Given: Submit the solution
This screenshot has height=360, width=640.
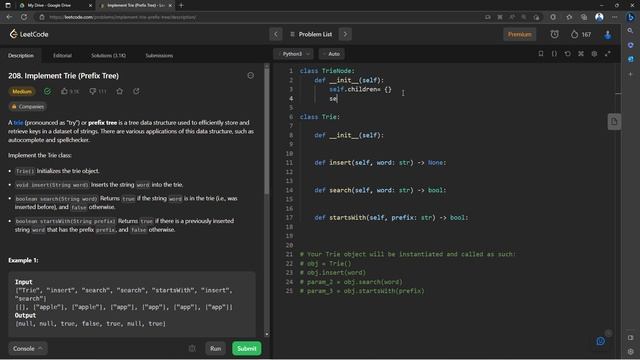Looking at the screenshot, I should pos(247,349).
